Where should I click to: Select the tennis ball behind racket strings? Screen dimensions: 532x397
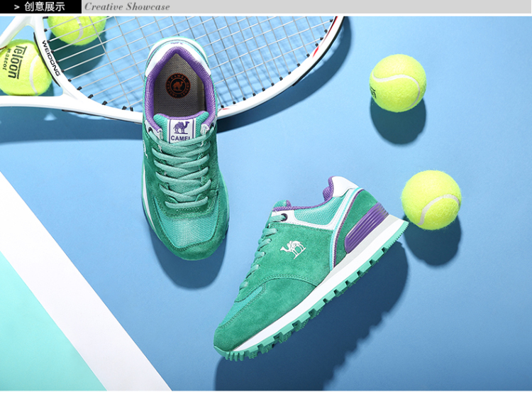pyautogui.click(x=77, y=28)
